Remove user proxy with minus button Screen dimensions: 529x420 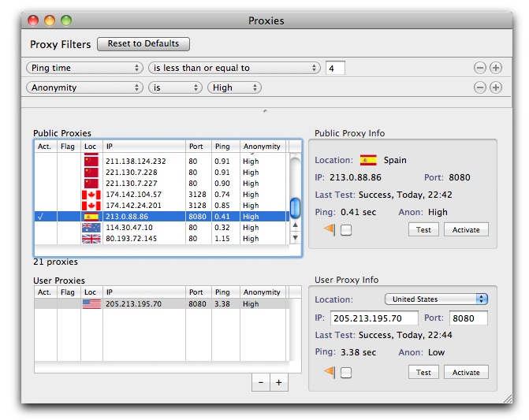click(x=261, y=382)
